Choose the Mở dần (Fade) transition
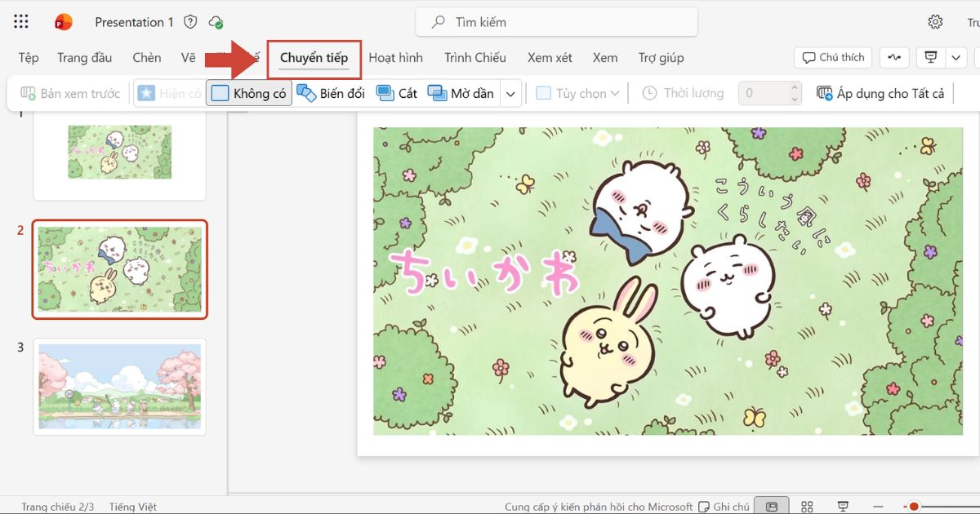 pos(461,93)
